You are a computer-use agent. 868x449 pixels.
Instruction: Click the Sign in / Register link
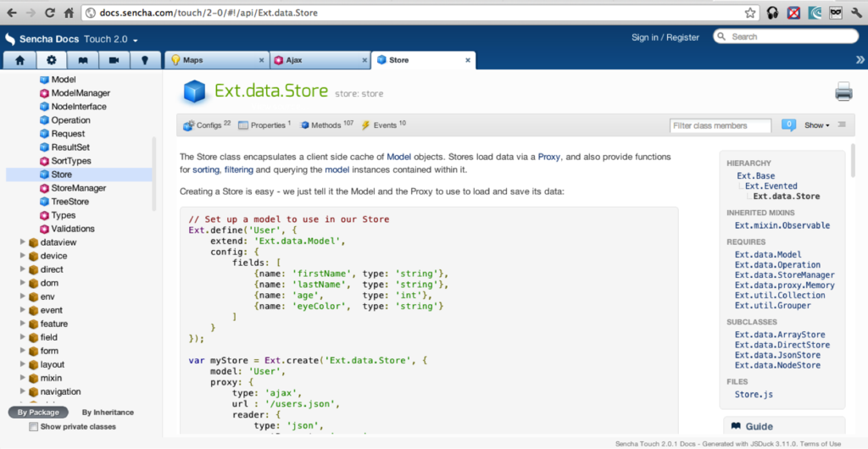click(665, 37)
